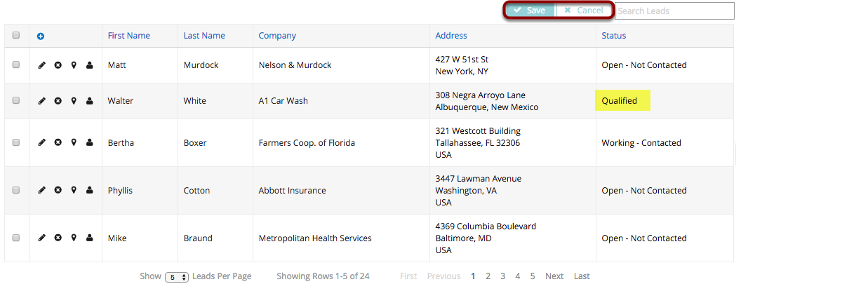Screen dimensions: 868x284
Task: Sort by the Status column header
Action: 614,36
